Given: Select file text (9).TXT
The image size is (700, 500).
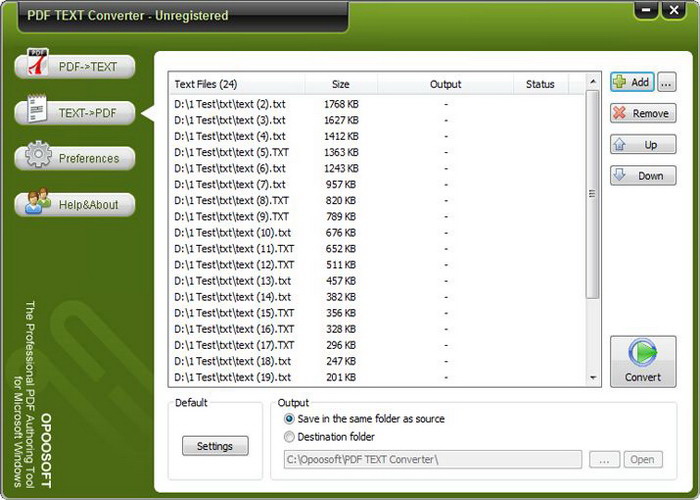Looking at the screenshot, I should pos(377,217).
